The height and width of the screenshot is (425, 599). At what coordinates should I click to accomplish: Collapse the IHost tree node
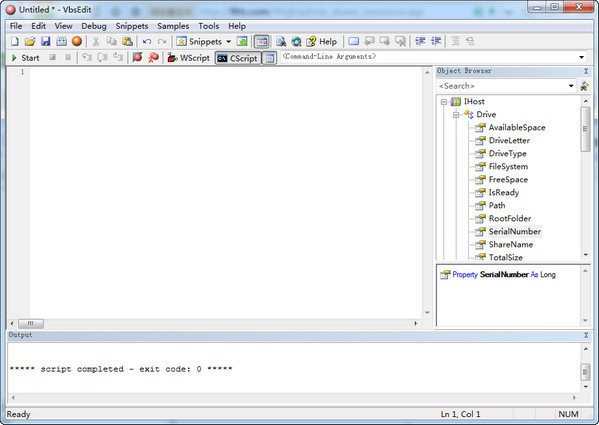click(x=444, y=102)
